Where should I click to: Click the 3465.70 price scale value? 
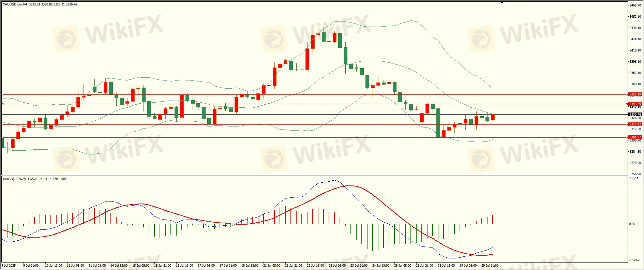pyautogui.click(x=635, y=5)
